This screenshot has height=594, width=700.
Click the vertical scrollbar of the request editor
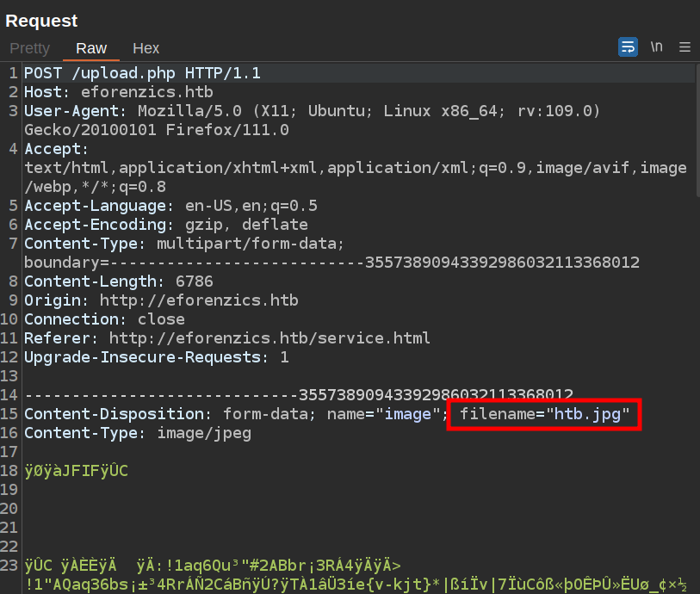click(696, 129)
